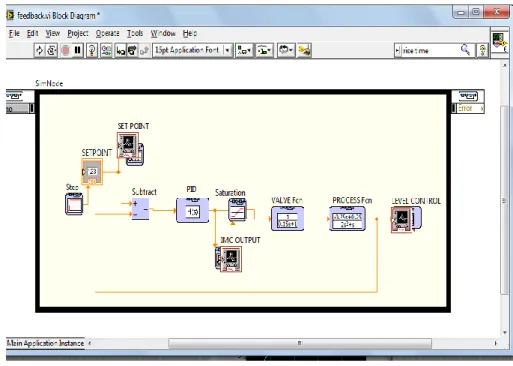Open the View menu
Image resolution: width=513 pixels, height=366 pixels.
tap(53, 33)
